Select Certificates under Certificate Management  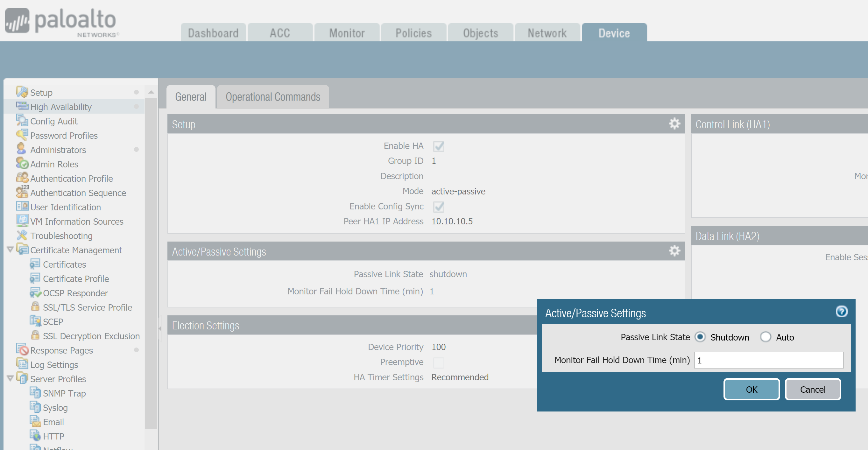(x=64, y=264)
